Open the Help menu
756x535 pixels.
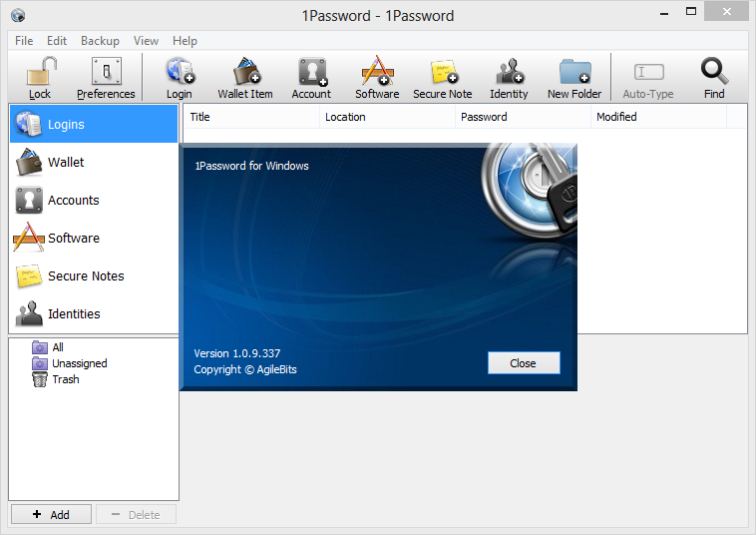[x=185, y=41]
